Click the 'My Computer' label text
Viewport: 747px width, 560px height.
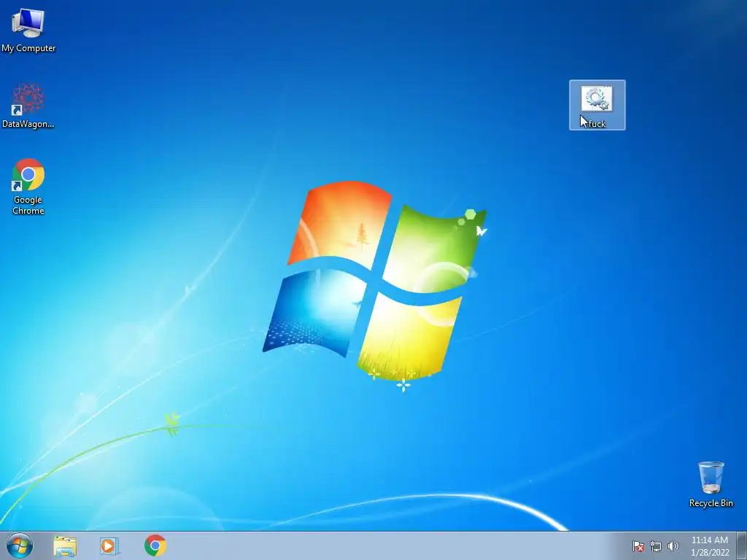click(x=28, y=48)
